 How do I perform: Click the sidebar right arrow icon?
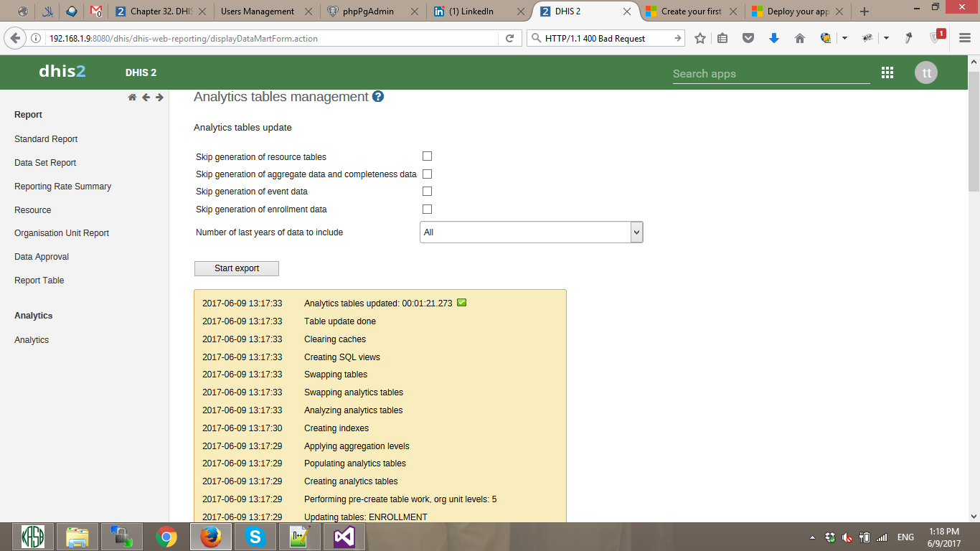pos(159,98)
